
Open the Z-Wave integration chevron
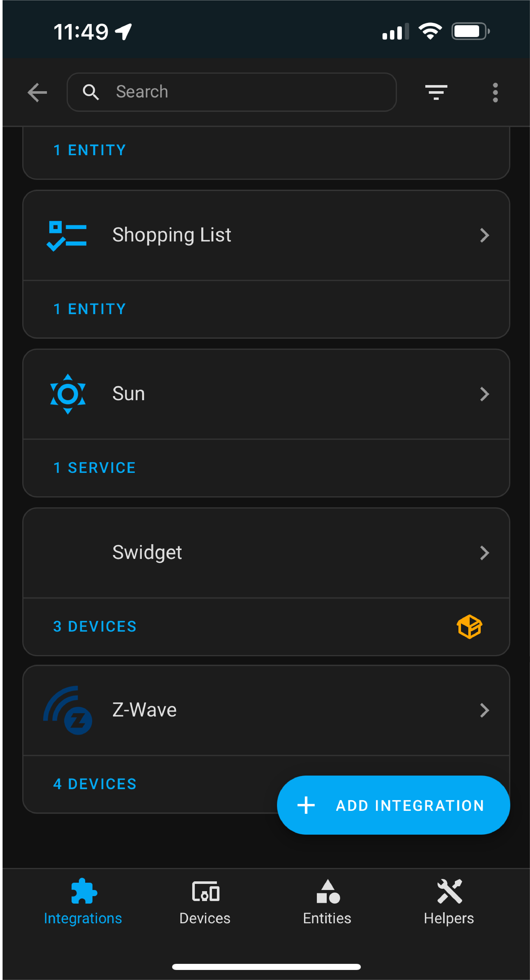click(x=484, y=710)
